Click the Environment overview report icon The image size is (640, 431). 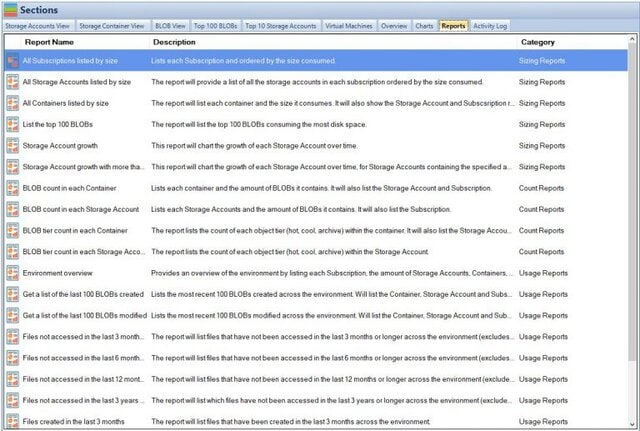point(12,273)
